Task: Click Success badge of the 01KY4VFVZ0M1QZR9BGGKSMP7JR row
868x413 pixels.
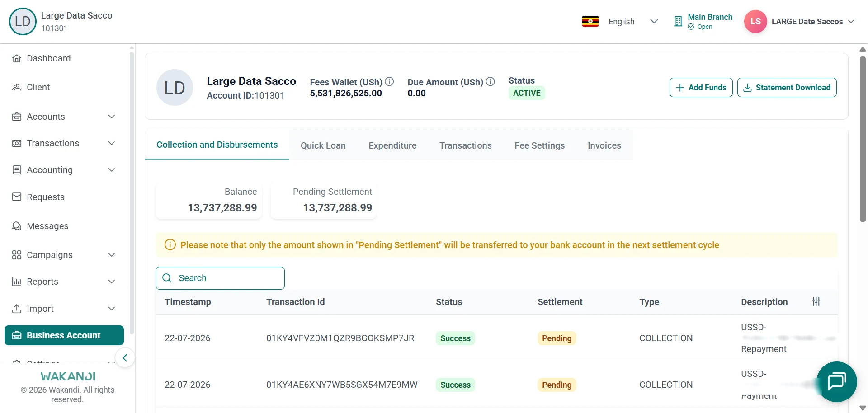Action: coord(455,338)
